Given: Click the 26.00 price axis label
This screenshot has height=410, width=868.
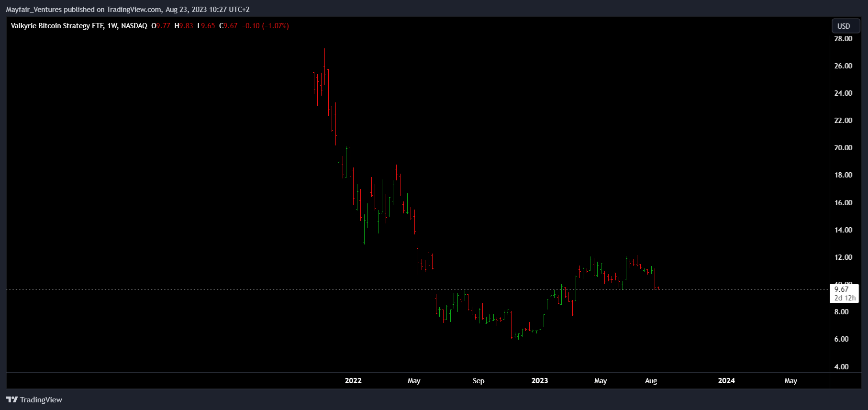Looking at the screenshot, I should 843,66.
